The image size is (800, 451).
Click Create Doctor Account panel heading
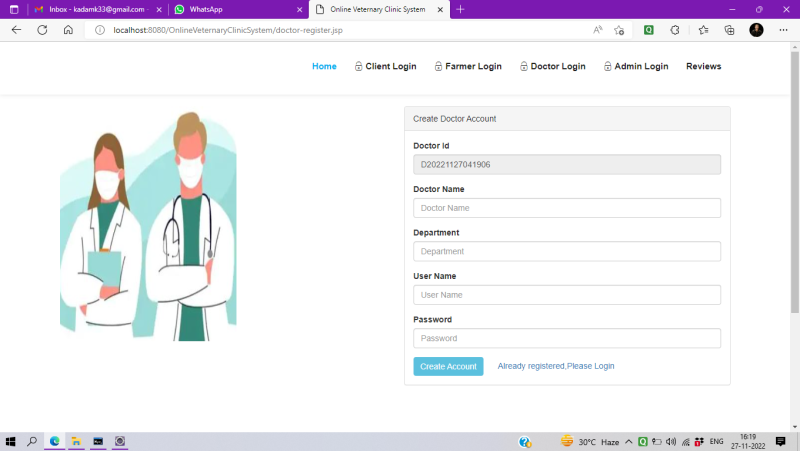[454, 119]
